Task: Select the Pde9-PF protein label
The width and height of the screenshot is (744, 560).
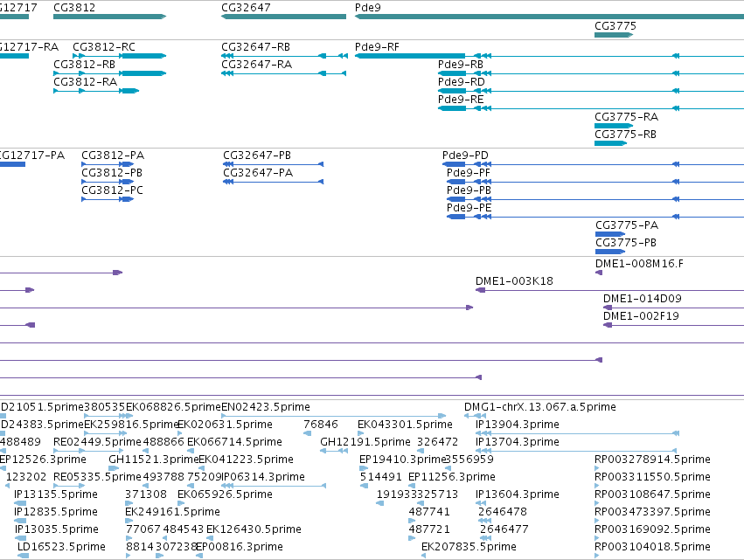Action: coord(469,173)
